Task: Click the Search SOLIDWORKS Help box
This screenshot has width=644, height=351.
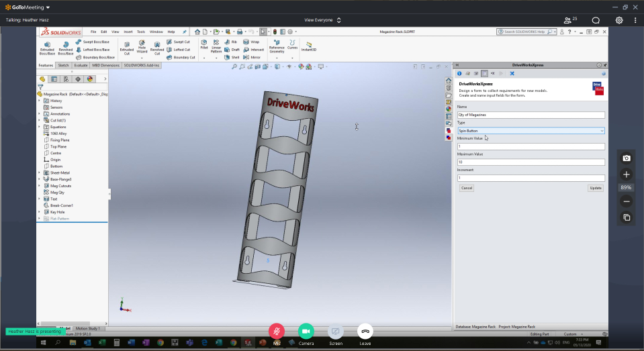Action: [526, 32]
